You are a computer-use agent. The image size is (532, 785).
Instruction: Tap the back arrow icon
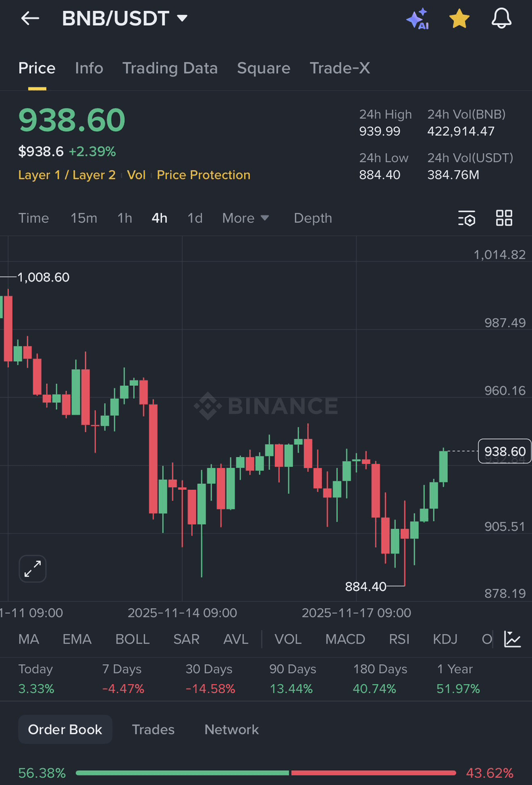pyautogui.click(x=30, y=19)
